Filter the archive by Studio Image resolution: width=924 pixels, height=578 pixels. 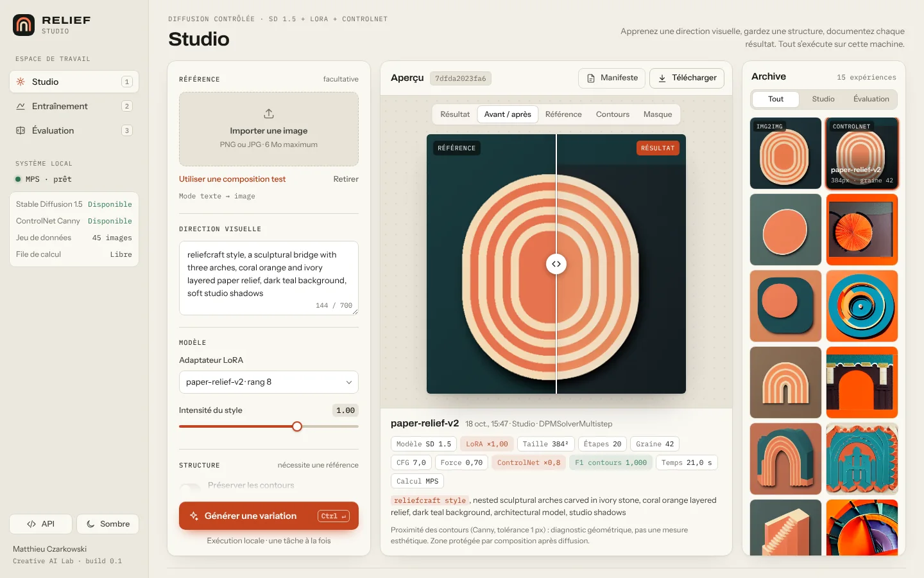(823, 99)
